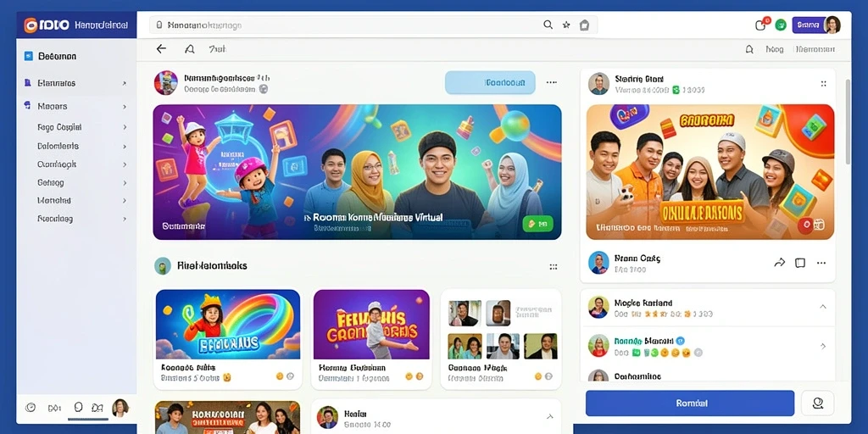Open the partly visible card beside the 'Henia' card
This screenshot has width=868, height=434.
point(227,417)
